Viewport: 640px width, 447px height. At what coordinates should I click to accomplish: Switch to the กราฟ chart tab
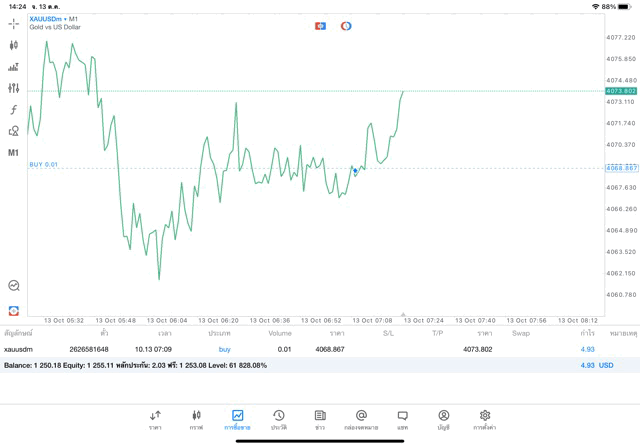(196, 420)
